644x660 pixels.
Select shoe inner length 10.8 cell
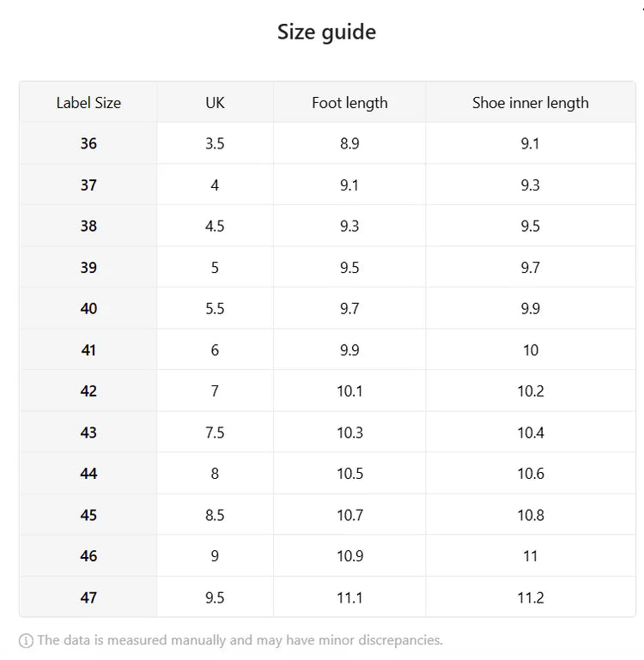pyautogui.click(x=530, y=515)
